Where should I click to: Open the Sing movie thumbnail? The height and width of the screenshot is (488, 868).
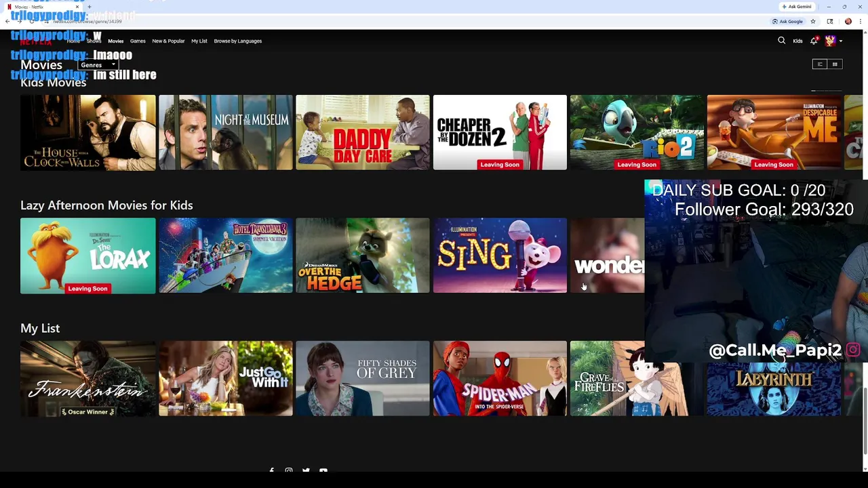click(500, 256)
